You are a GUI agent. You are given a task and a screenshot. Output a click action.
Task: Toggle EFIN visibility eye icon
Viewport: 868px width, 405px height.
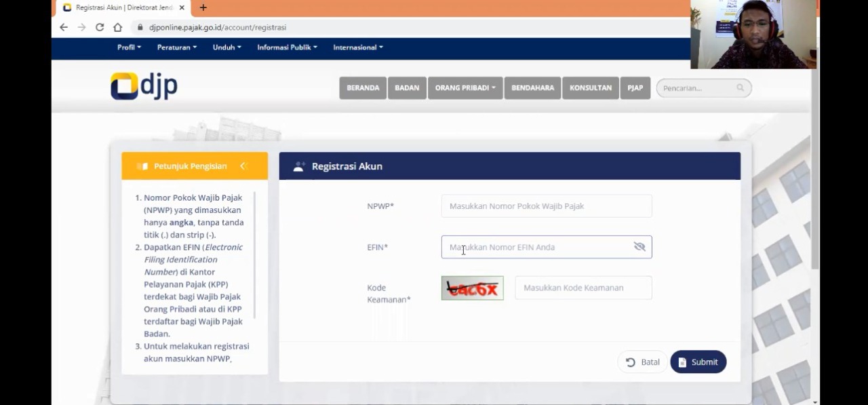pos(639,247)
